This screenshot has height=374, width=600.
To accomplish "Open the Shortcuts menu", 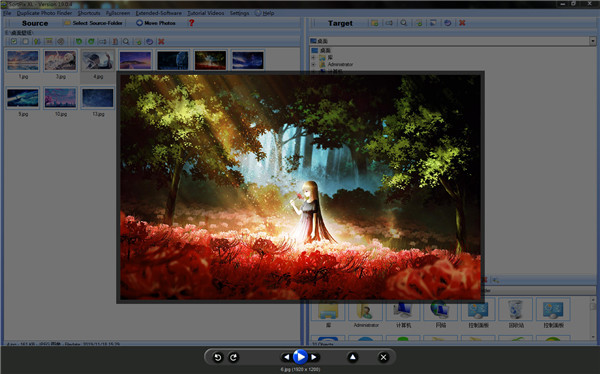I will (x=89, y=13).
